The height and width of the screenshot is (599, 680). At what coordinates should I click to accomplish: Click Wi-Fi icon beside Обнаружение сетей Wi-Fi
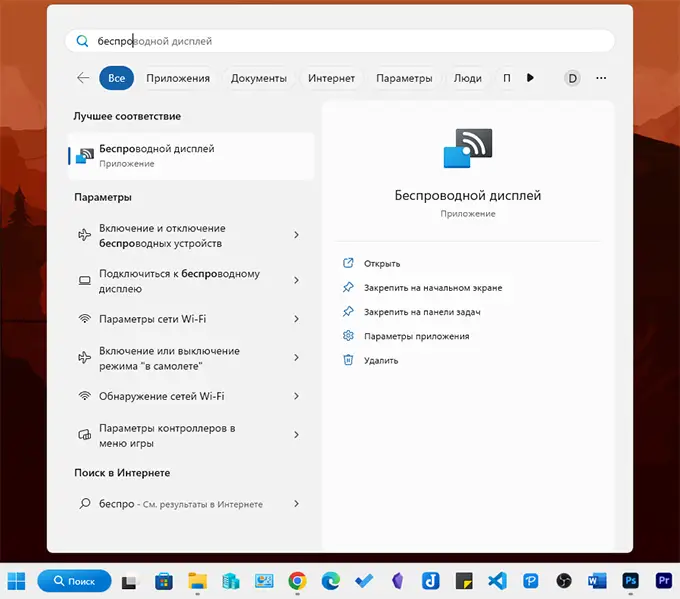pos(85,396)
